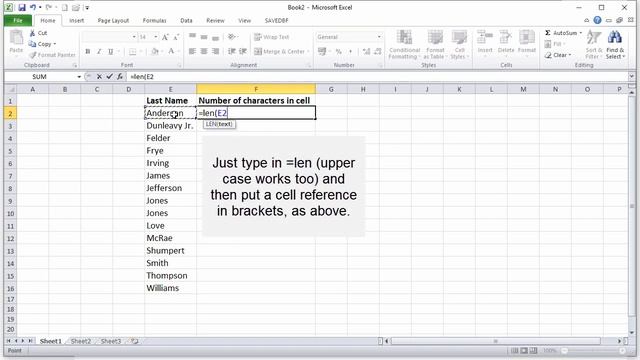Open Cell Styles gallery
This screenshot has width=640, height=360.
point(459,44)
